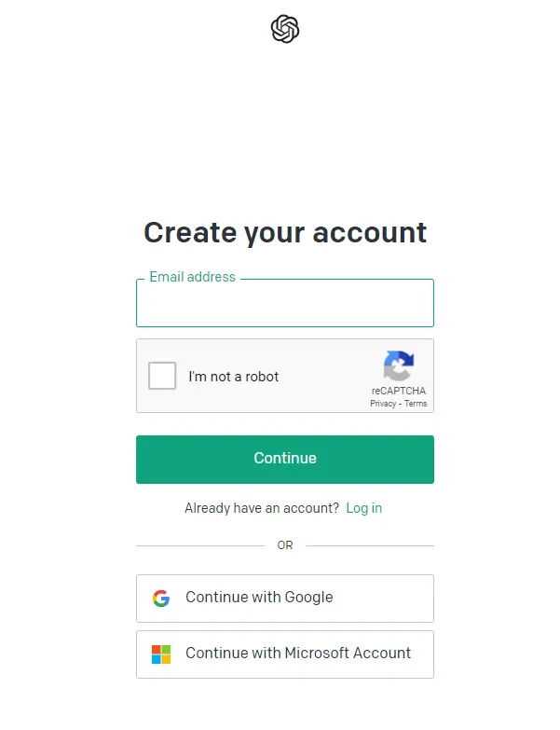Click the Google "G" icon
This screenshot has height=730, width=560.
[161, 599]
